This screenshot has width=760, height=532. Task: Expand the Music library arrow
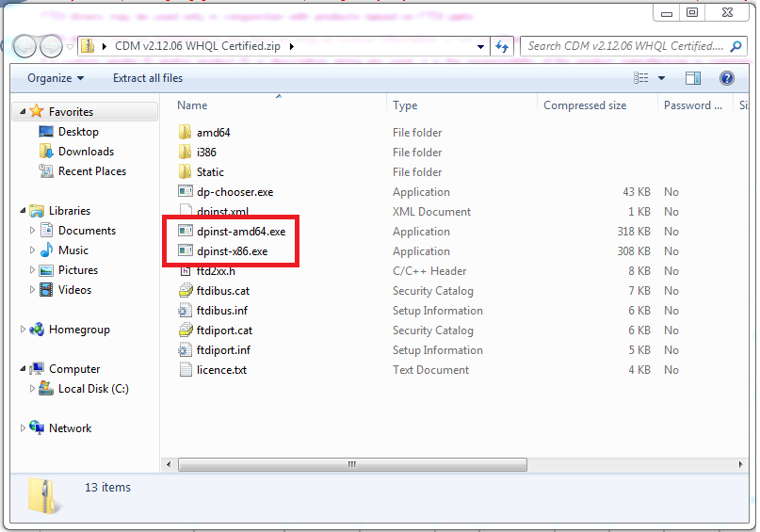tap(32, 250)
